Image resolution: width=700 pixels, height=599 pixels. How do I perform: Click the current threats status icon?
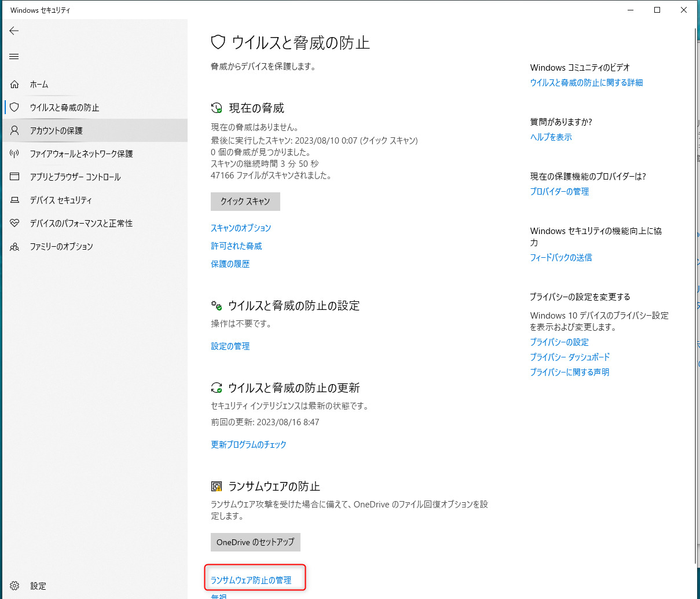(x=217, y=108)
